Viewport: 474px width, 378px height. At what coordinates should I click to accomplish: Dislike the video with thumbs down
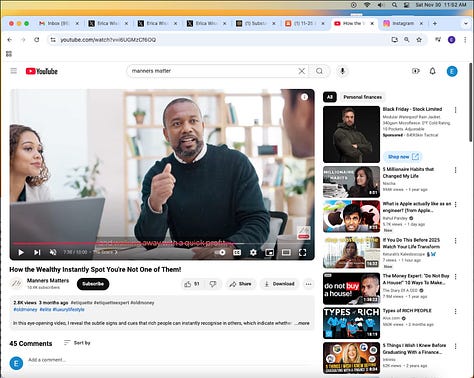coord(213,284)
